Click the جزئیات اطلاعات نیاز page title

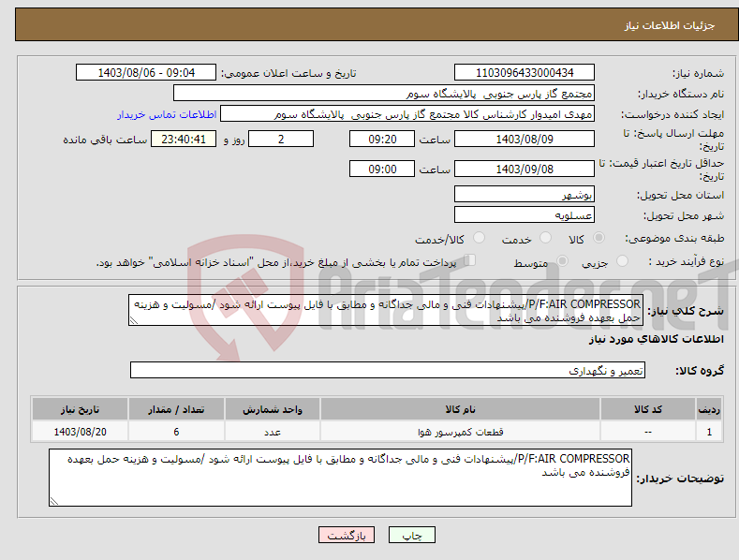[670, 25]
